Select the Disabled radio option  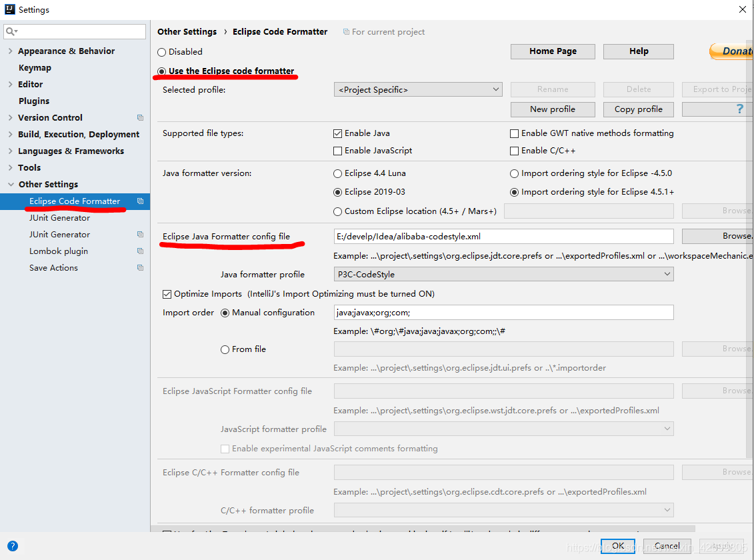[162, 52]
